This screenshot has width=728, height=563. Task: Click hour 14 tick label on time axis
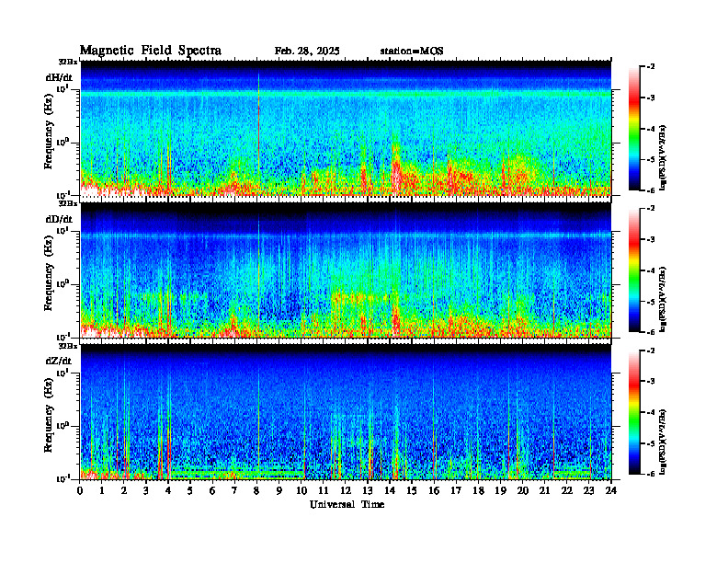(390, 490)
